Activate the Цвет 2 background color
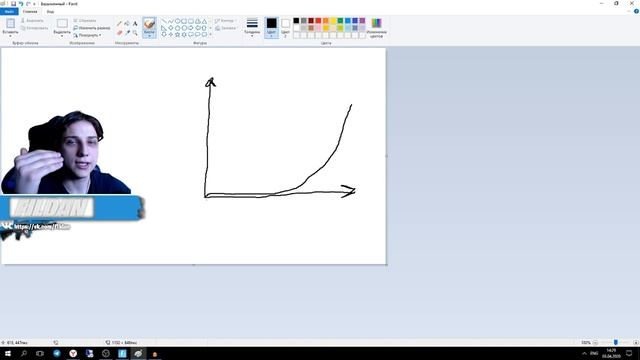The width and height of the screenshot is (640, 360). [x=285, y=27]
